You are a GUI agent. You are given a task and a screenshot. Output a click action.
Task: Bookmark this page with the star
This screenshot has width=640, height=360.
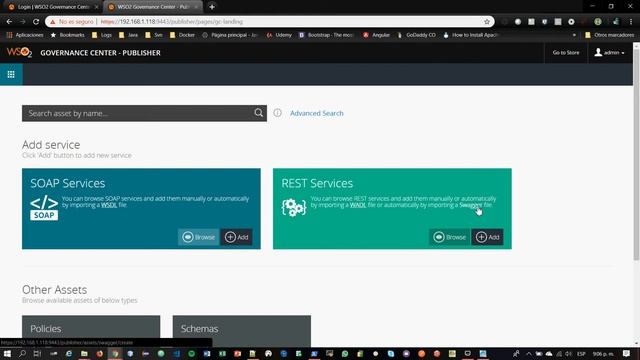(487, 22)
